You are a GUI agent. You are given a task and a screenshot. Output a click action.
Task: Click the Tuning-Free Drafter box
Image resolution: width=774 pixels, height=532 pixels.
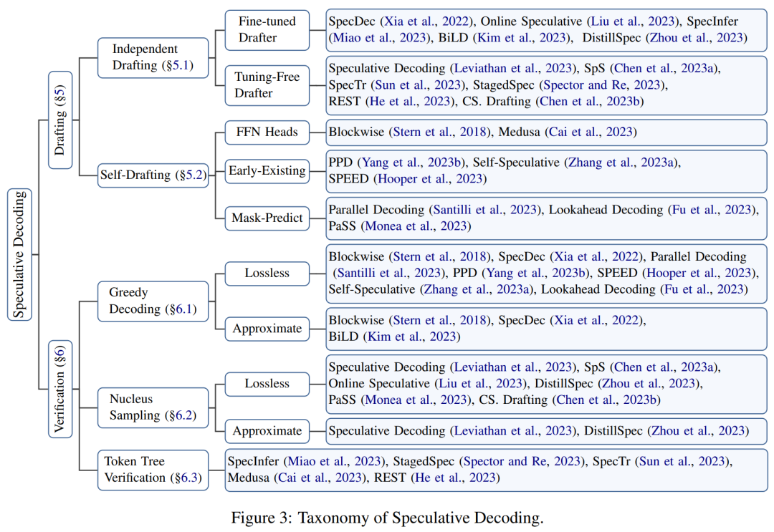coord(267,85)
